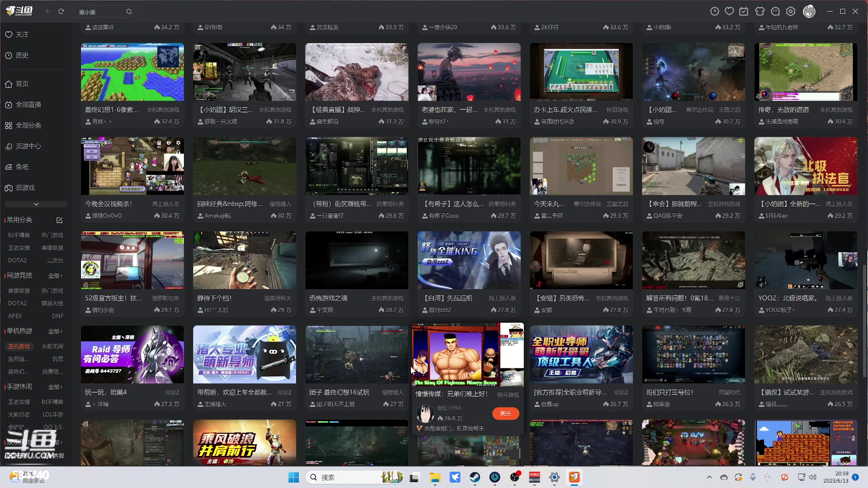Refresh the page with the reload icon
Viewport: 868px width, 488px height.
[x=61, y=12]
